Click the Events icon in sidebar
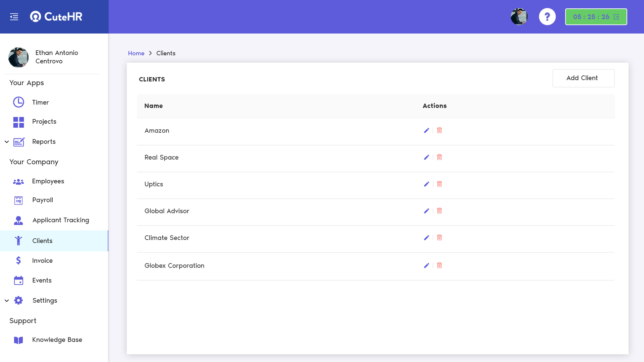The width and height of the screenshot is (644, 362). point(18,280)
